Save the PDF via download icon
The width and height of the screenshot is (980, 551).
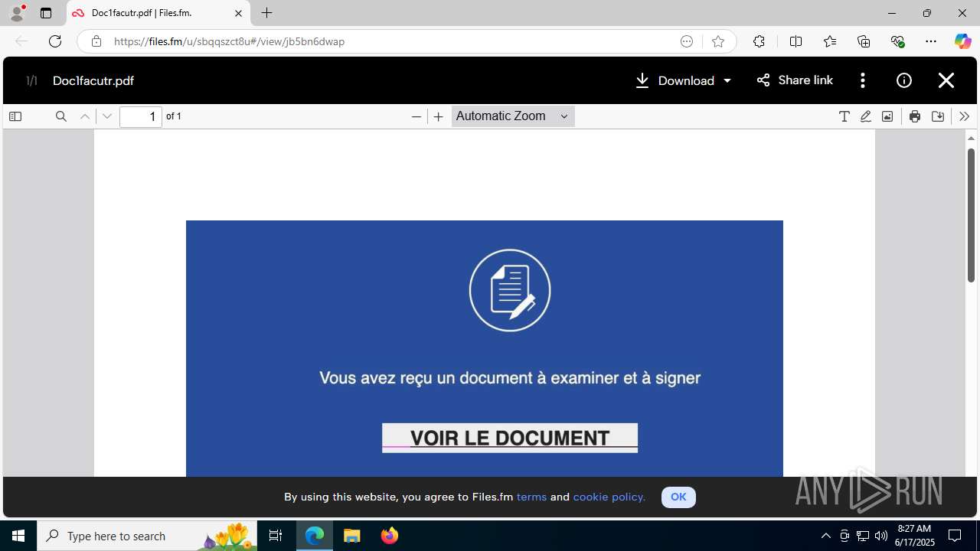click(937, 116)
